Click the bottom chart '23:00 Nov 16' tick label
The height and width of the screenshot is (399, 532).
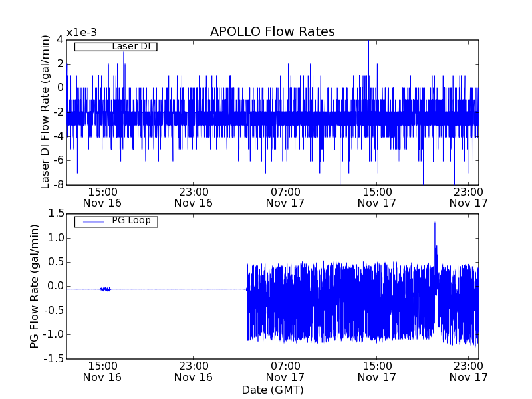[x=194, y=372]
